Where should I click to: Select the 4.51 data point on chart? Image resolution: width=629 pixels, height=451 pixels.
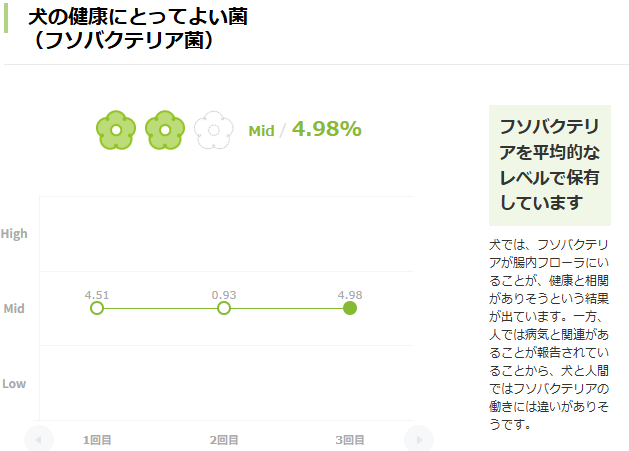click(97, 308)
